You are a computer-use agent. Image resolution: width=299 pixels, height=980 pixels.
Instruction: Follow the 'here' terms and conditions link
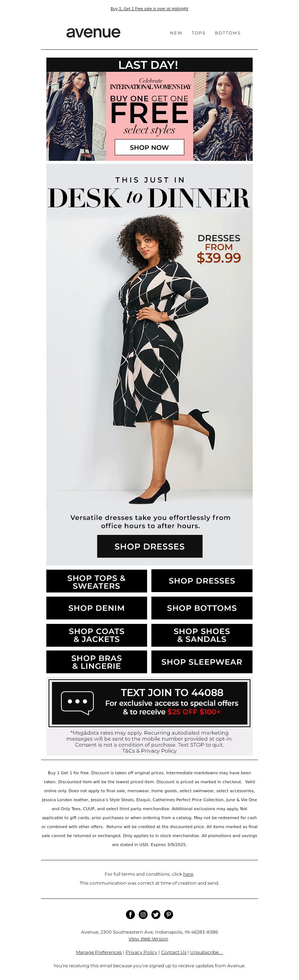pos(188,874)
